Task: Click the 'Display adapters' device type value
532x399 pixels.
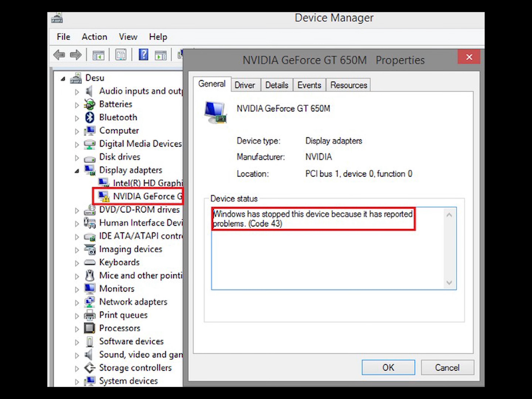Action: coord(334,141)
